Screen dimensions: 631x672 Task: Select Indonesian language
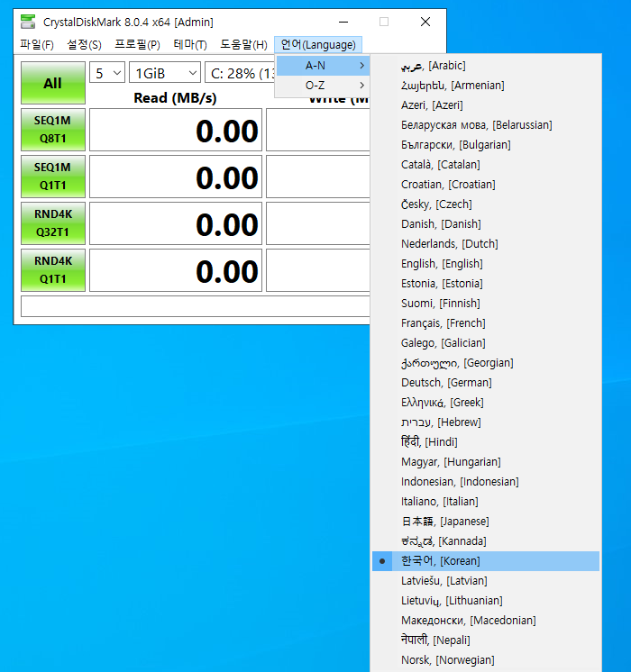click(x=486, y=481)
